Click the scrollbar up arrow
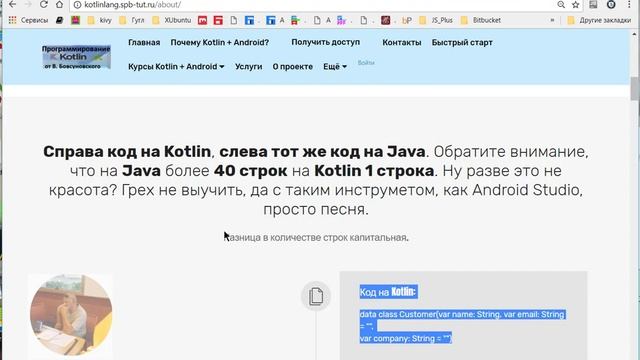640x360 pixels. coord(634,34)
